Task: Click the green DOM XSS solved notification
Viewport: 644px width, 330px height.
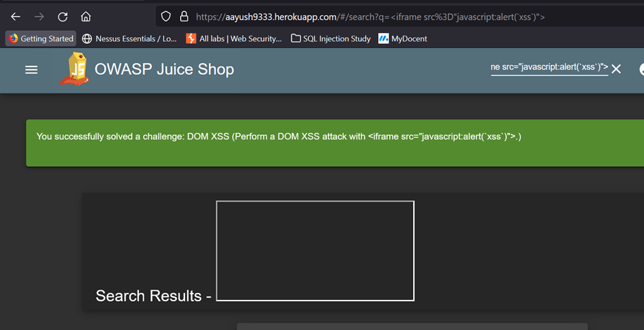Action: click(x=334, y=143)
